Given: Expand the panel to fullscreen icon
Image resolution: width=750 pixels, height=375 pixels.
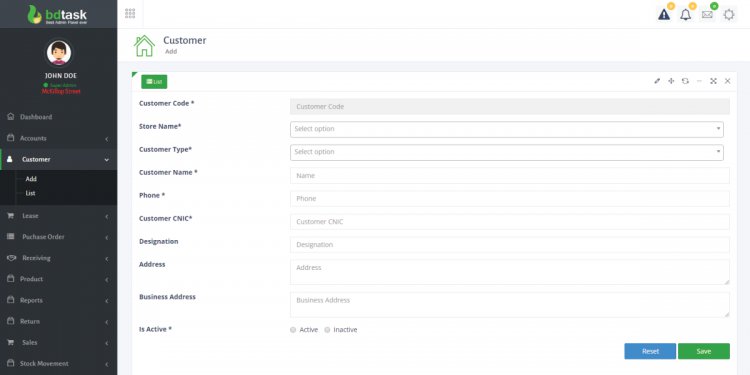Looking at the screenshot, I should [713, 81].
